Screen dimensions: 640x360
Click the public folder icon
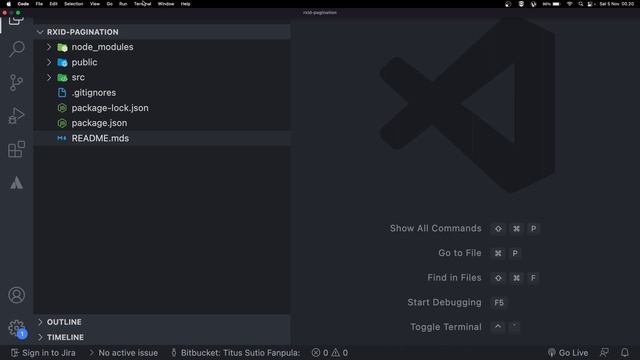pyautogui.click(x=62, y=62)
